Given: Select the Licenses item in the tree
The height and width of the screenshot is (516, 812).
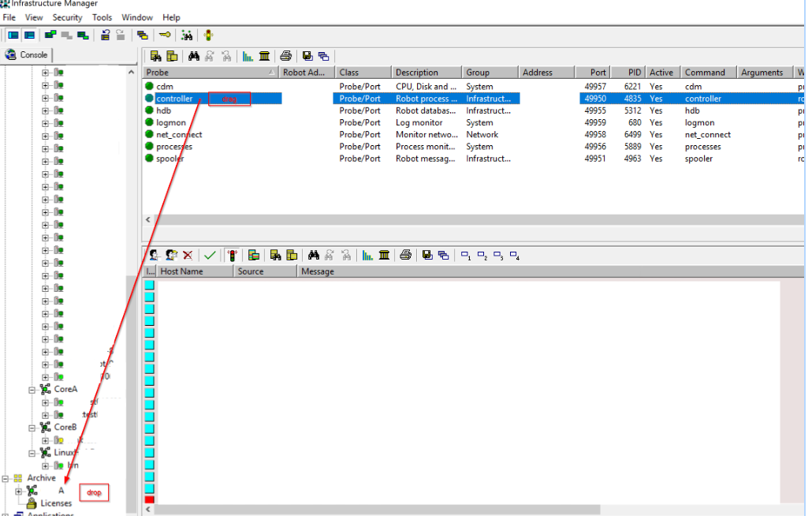Looking at the screenshot, I should pyautogui.click(x=56, y=503).
